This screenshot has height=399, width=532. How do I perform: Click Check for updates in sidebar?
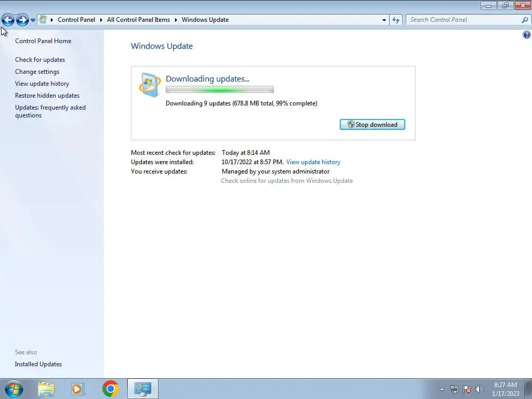click(40, 59)
